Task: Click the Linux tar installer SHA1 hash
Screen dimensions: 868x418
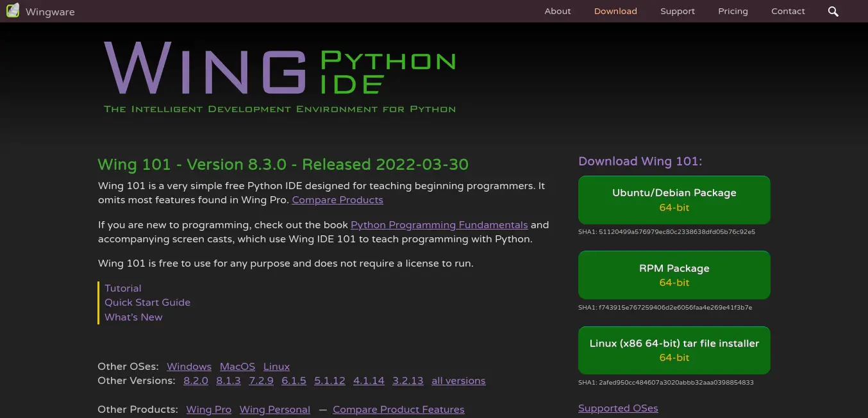Action: click(x=665, y=383)
